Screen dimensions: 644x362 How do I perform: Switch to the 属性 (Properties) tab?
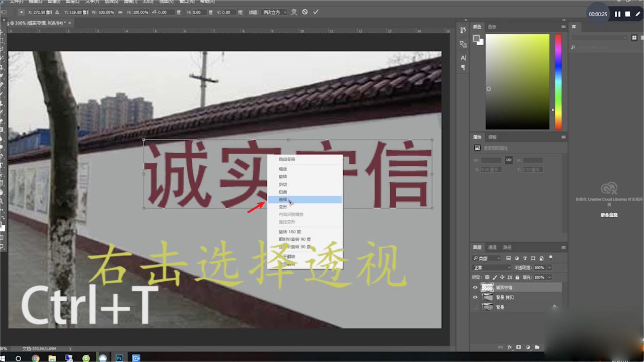coord(477,137)
